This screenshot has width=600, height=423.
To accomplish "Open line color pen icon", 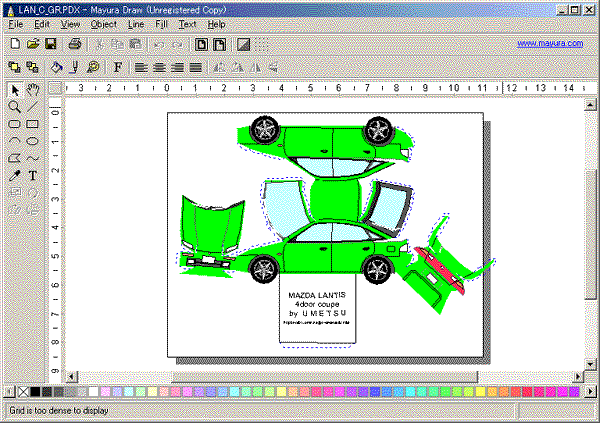I will click(x=75, y=67).
